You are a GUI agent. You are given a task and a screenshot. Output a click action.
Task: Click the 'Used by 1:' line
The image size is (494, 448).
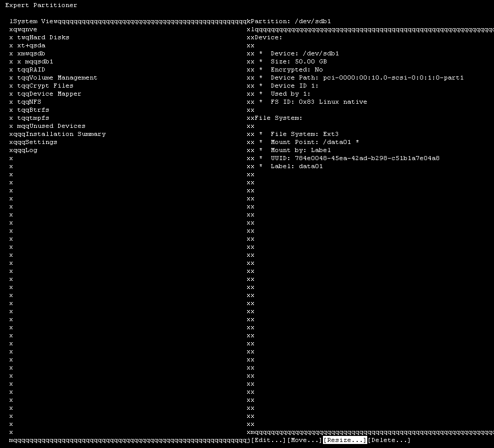point(290,94)
